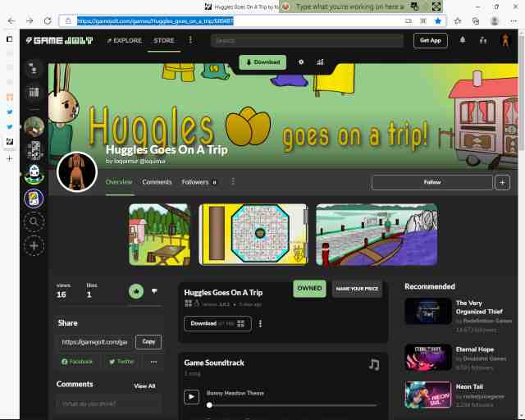This screenshot has width=525, height=420.
Task: Click View All comments link
Action: pyautogui.click(x=144, y=386)
